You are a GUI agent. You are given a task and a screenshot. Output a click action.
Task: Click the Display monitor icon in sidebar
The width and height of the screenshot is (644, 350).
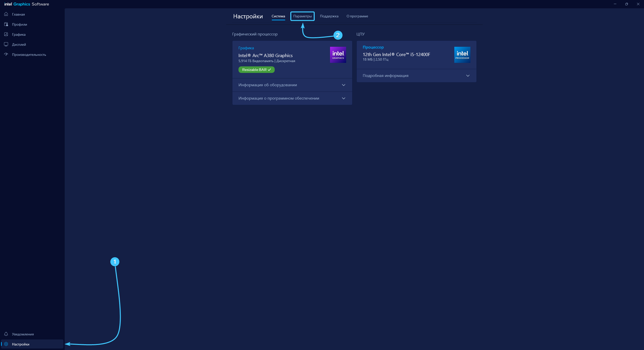pos(6,44)
